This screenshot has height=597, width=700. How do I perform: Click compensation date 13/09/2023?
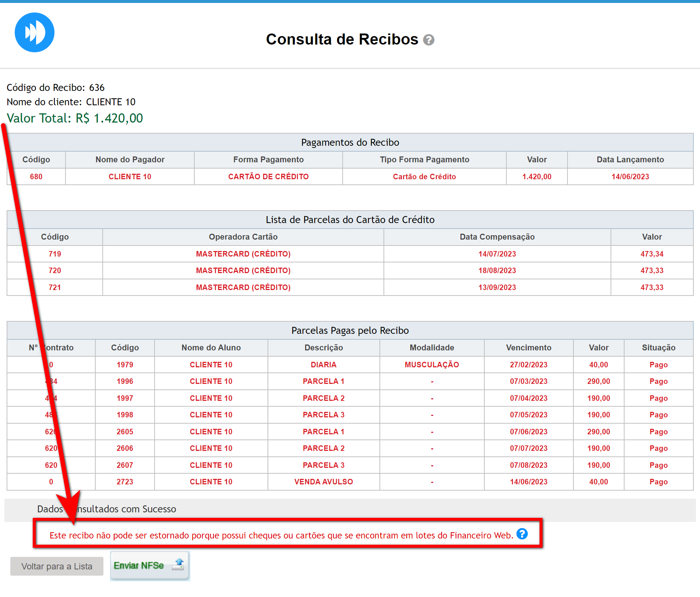[497, 287]
